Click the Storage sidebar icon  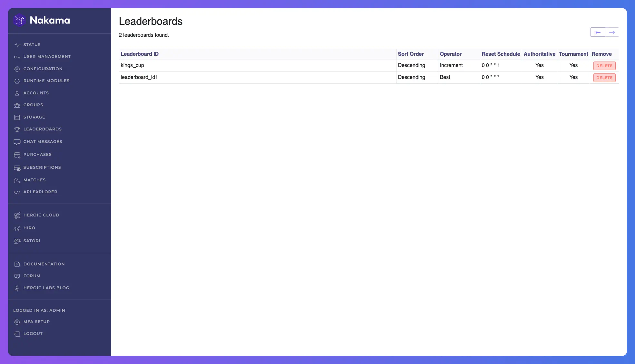point(16,117)
